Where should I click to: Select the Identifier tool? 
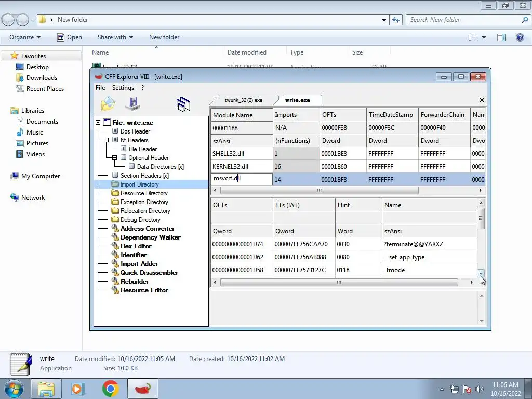(134, 255)
